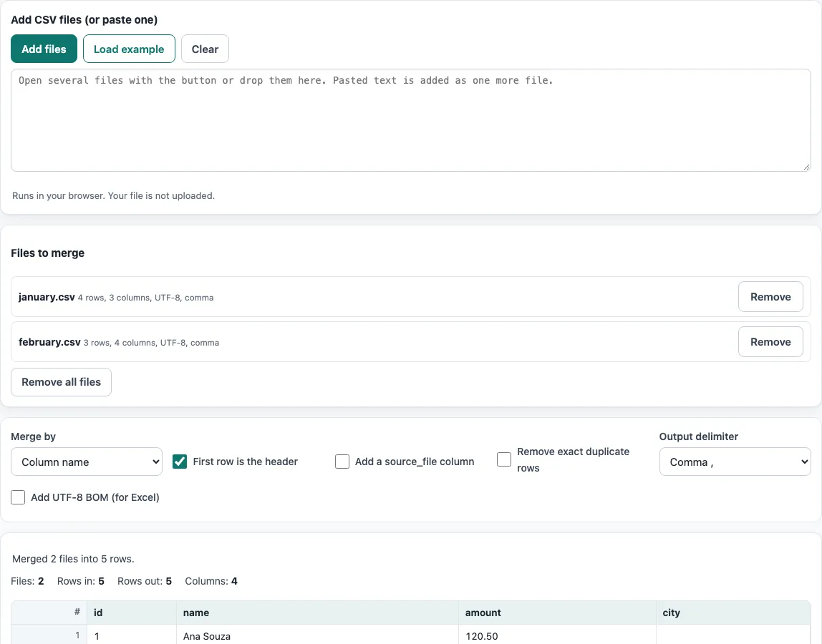The width and height of the screenshot is (822, 644).
Task: Click the Columns: 4 statistic
Action: 211,581
